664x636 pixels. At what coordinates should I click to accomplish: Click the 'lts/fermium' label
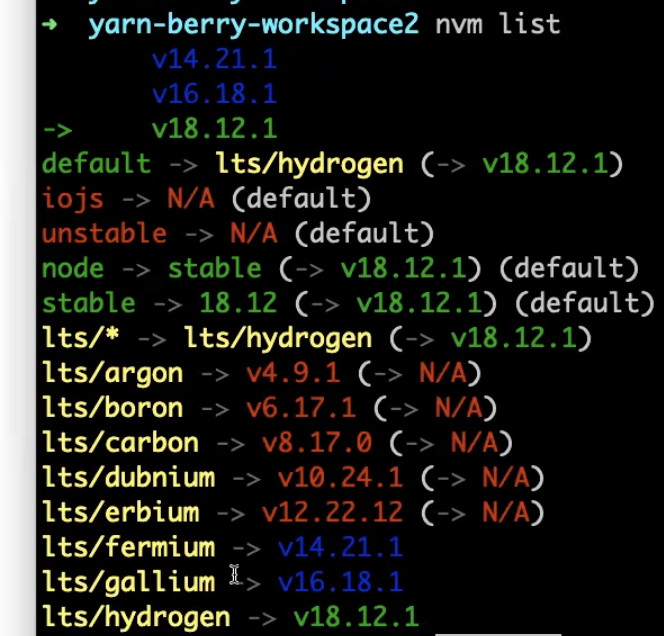pos(128,547)
